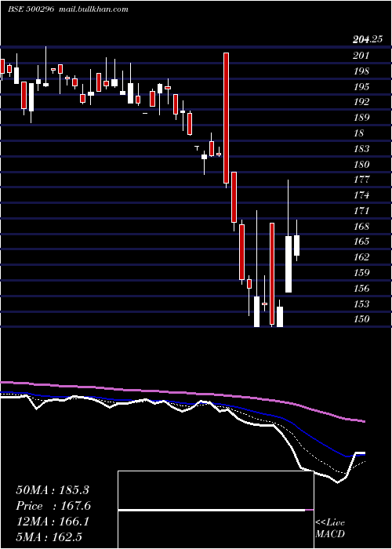Click the BSE 500296 ticker label
This screenshot has height=549, width=392.
point(31,9)
